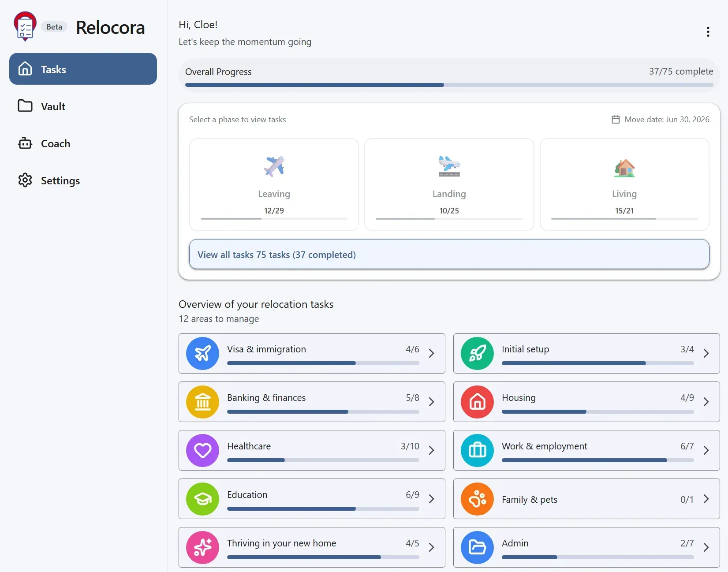Click the Banking & finances bank icon
This screenshot has height=572, width=728.
coord(203,402)
